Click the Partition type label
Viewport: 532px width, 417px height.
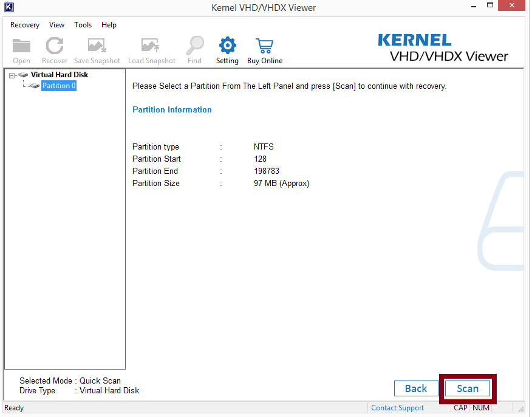pos(155,146)
